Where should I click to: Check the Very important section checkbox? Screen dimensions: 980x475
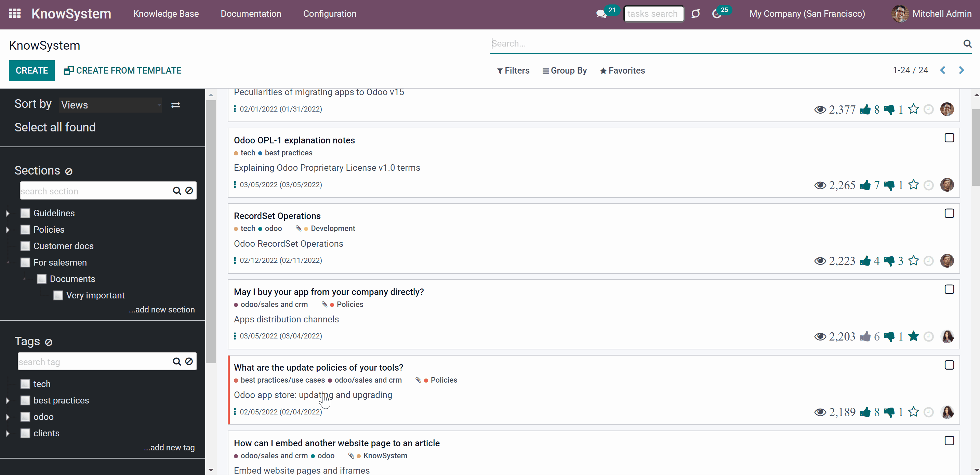58,295
